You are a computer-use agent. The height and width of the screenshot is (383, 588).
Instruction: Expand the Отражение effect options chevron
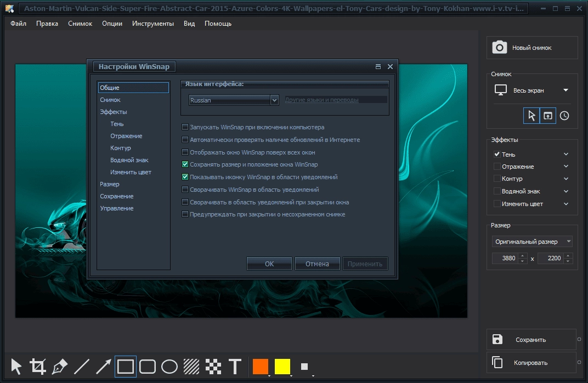(566, 167)
